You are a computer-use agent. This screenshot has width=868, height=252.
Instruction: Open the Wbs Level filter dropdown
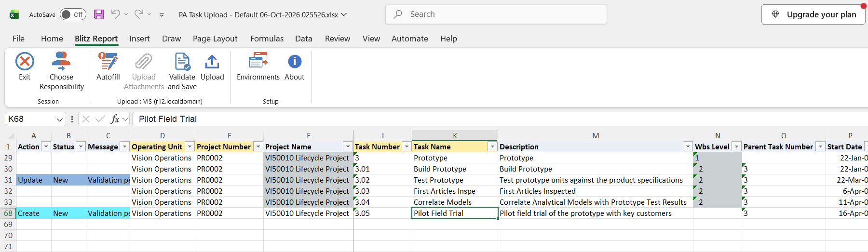737,146
